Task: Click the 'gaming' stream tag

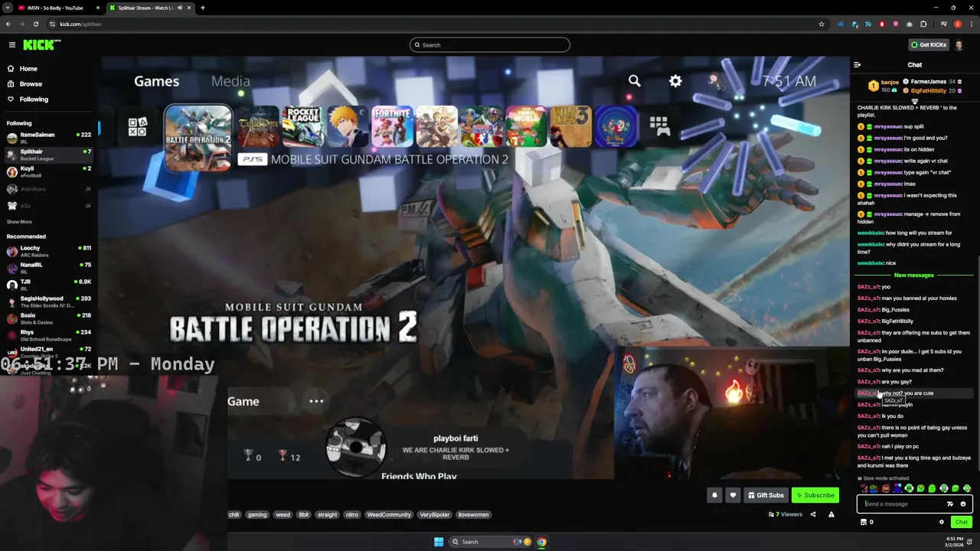Action: [x=257, y=515]
